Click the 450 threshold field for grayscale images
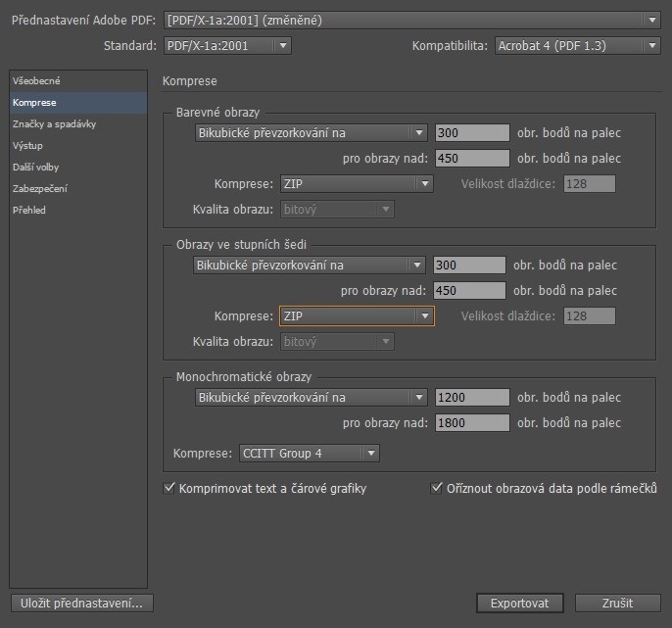Viewport: 672px width, 628px height. [x=469, y=290]
